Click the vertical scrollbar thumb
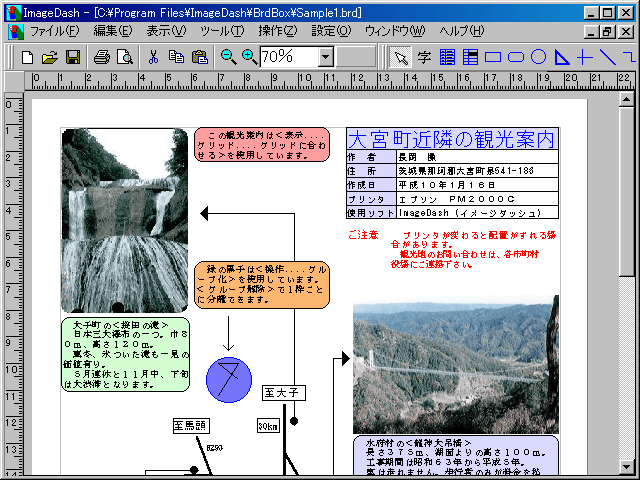 (x=627, y=191)
